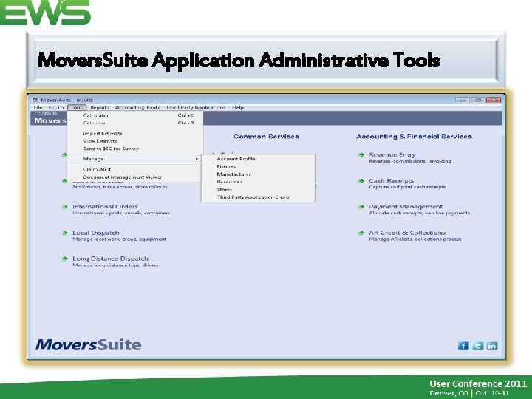Click 'Manage AR alerts, collections process' text
The height and width of the screenshot is (399, 532).
coord(415,239)
